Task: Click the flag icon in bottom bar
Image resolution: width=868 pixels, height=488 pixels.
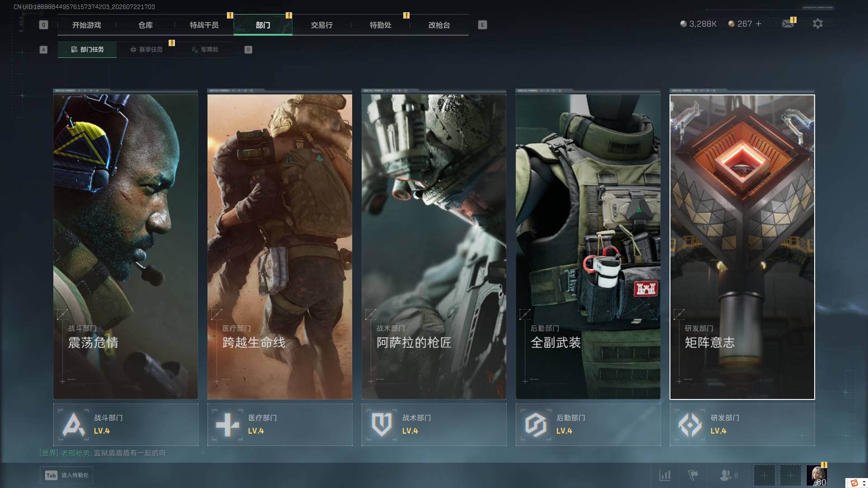Action: 693,475
